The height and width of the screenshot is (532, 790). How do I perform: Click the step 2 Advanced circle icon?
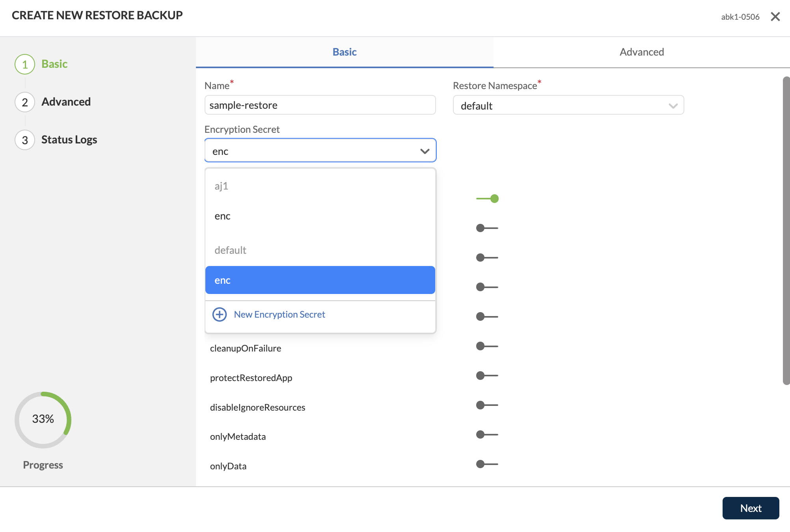[25, 102]
